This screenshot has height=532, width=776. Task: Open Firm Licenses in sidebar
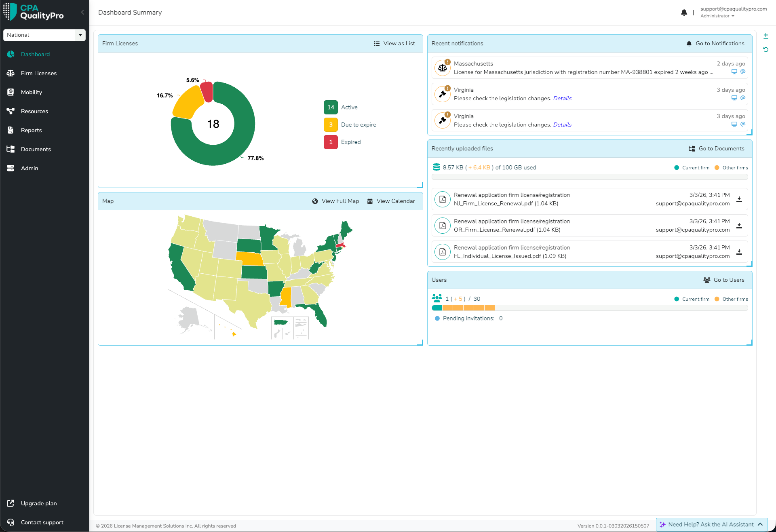tap(38, 73)
